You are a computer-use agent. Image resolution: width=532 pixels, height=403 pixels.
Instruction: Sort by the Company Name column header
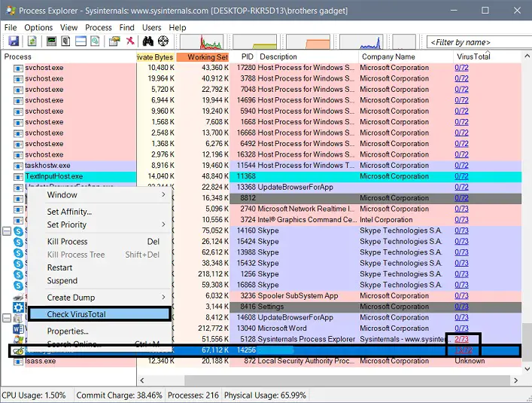point(406,56)
